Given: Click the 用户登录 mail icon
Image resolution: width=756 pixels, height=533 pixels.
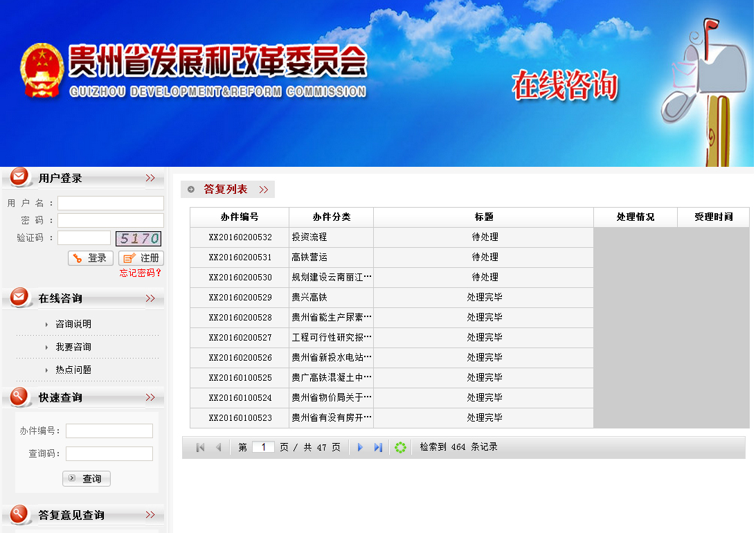Looking at the screenshot, I should [21, 178].
